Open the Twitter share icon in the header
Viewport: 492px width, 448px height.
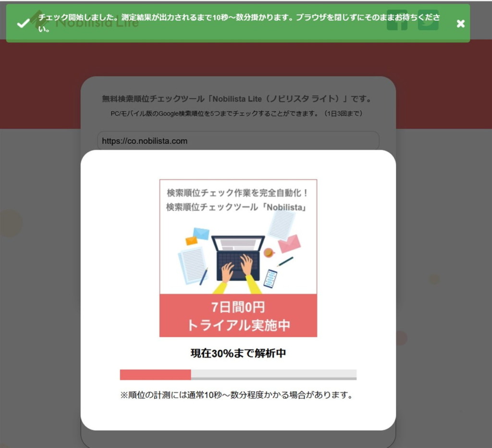click(428, 20)
